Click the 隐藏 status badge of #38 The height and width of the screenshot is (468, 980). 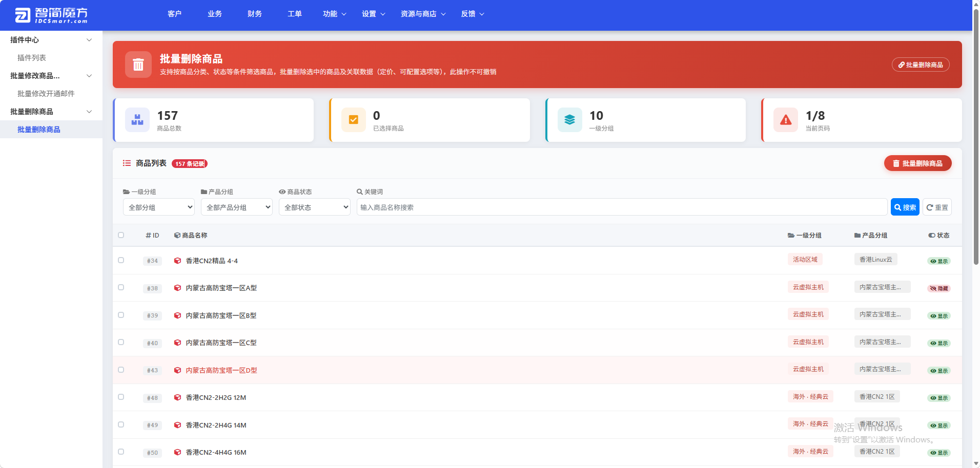[x=939, y=288]
